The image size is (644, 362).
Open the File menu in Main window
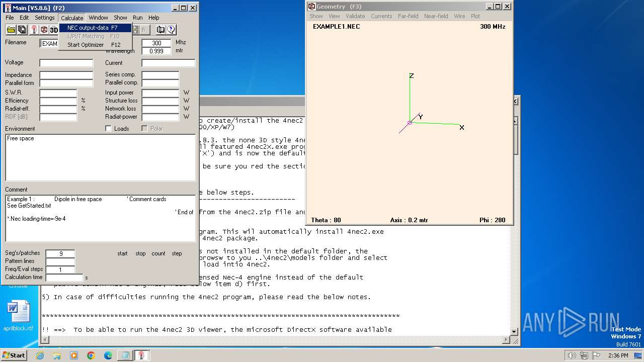pos(10,18)
